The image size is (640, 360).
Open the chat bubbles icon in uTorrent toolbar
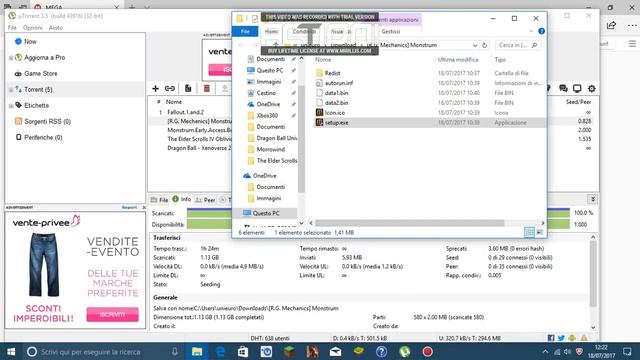pos(563,88)
